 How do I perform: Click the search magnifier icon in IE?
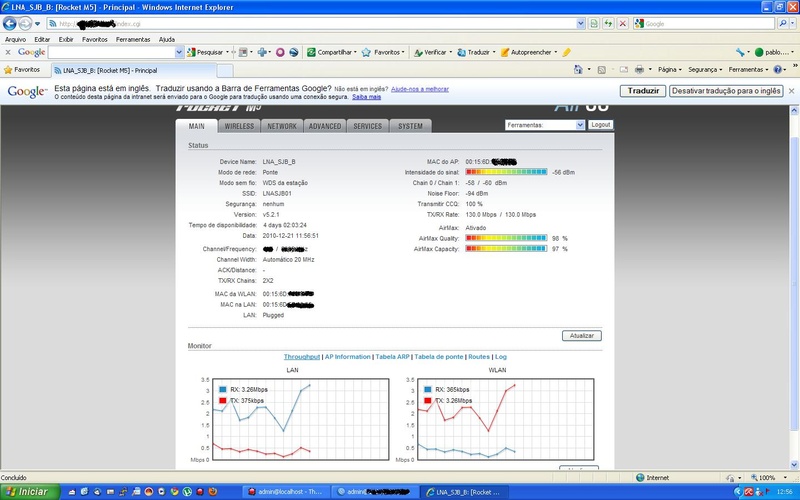tap(782, 23)
